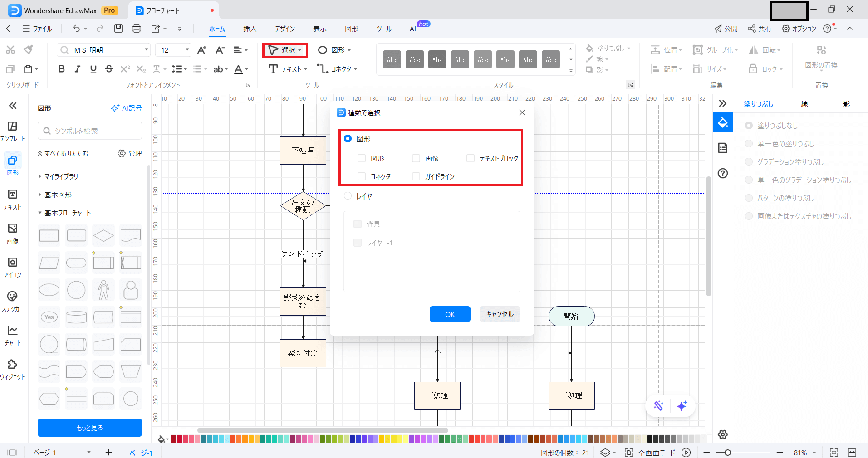Open the ツール ribbon tab
The width and height of the screenshot is (868, 458).
(384, 29)
